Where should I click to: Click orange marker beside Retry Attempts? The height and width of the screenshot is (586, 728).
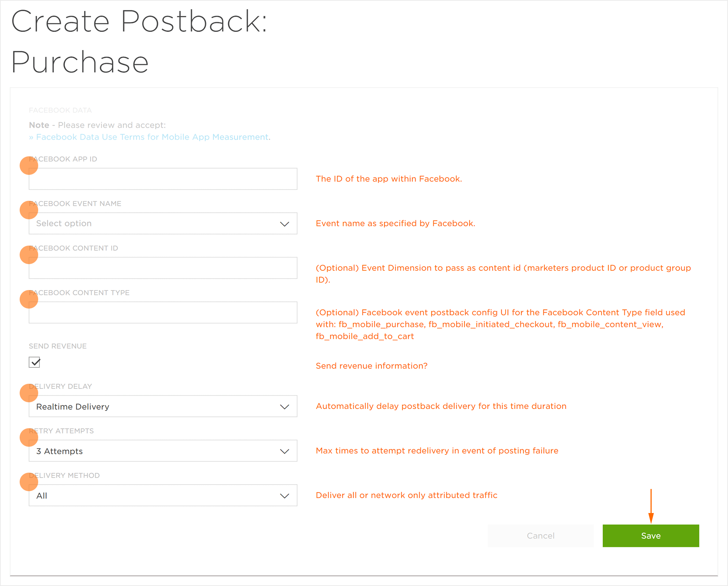click(29, 437)
